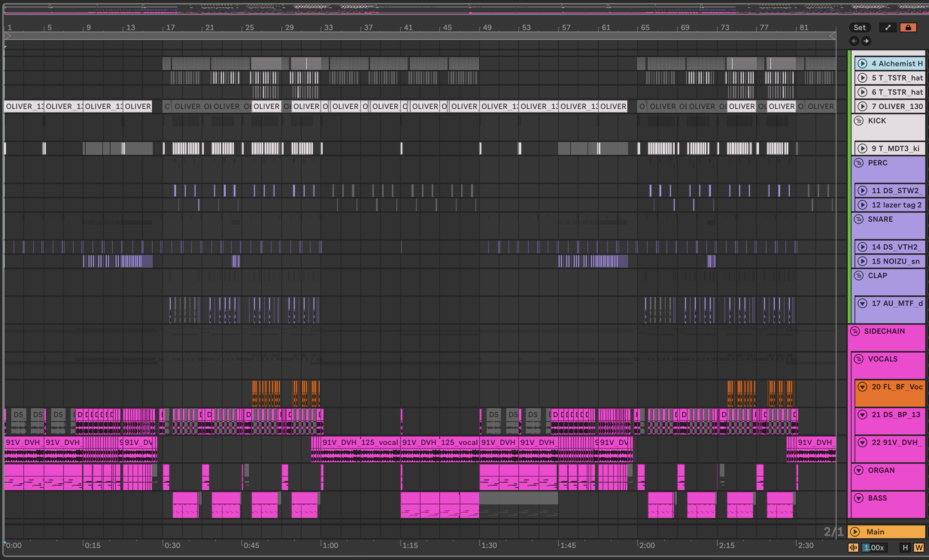
Task: Unfold the 7 OLIVER_130 track
Action: [x=862, y=107]
